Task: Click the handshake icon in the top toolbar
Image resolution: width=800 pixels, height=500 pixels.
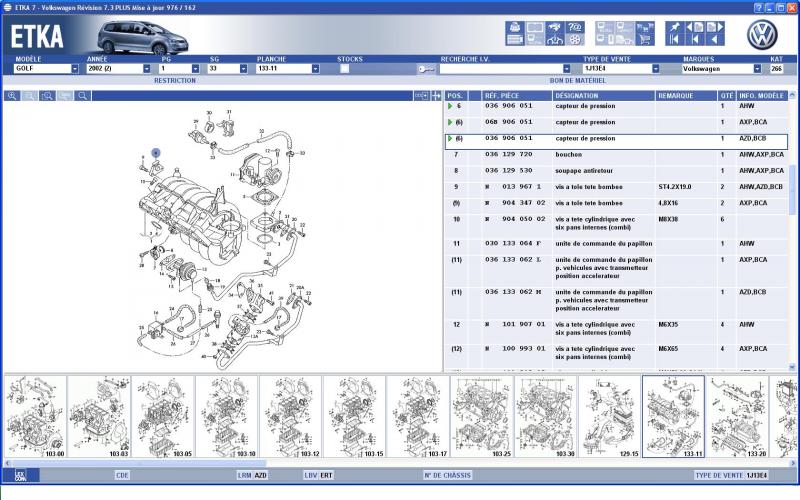Action: point(555,27)
